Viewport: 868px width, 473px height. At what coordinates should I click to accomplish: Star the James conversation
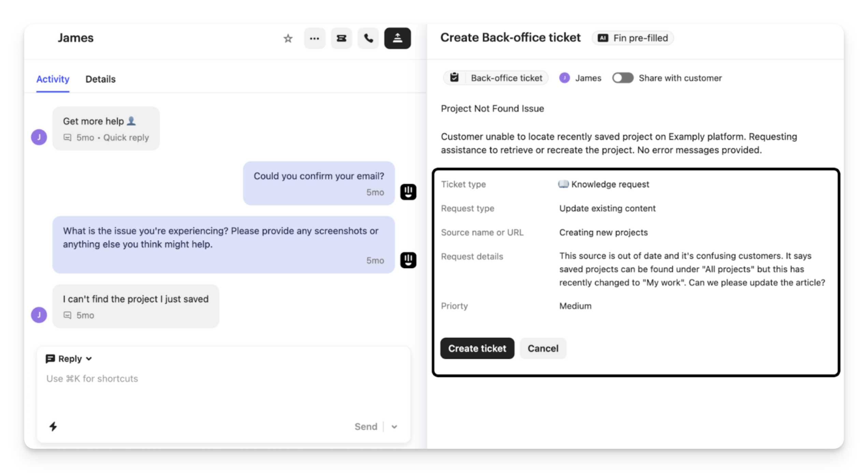coord(288,39)
